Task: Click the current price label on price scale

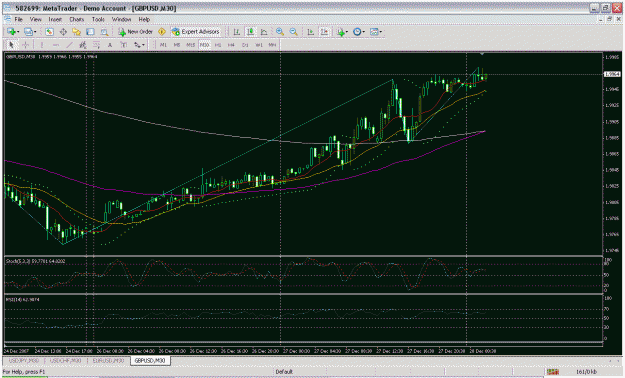Action: pos(612,74)
